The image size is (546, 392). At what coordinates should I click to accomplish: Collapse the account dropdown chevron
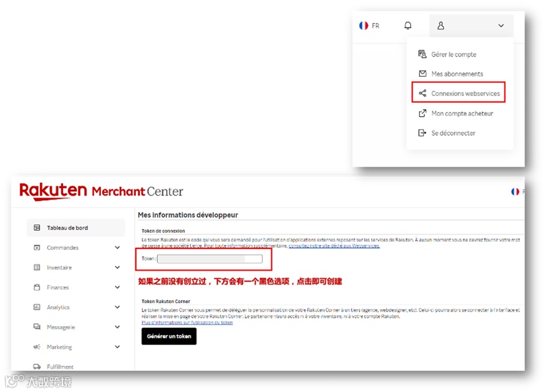[501, 25]
